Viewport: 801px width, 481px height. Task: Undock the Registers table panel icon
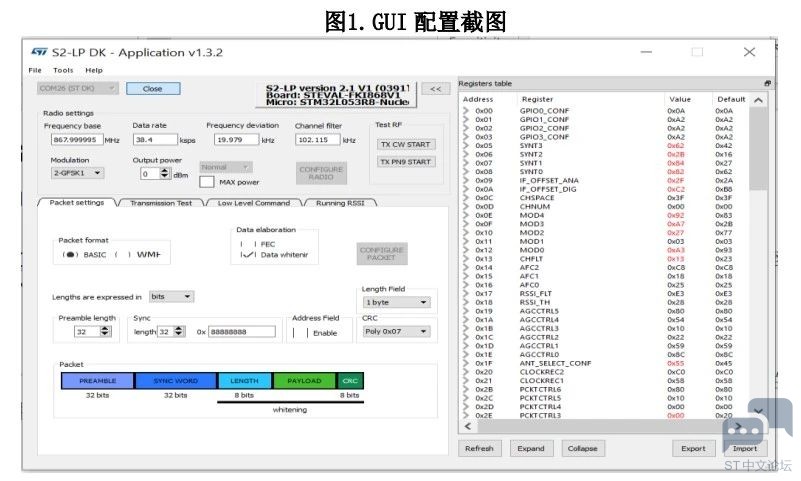point(767,83)
